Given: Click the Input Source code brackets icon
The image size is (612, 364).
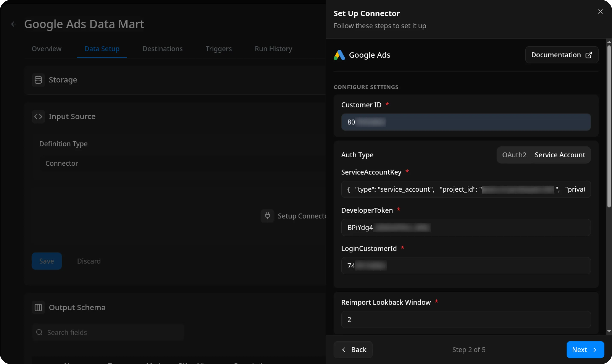Looking at the screenshot, I should pos(38,116).
